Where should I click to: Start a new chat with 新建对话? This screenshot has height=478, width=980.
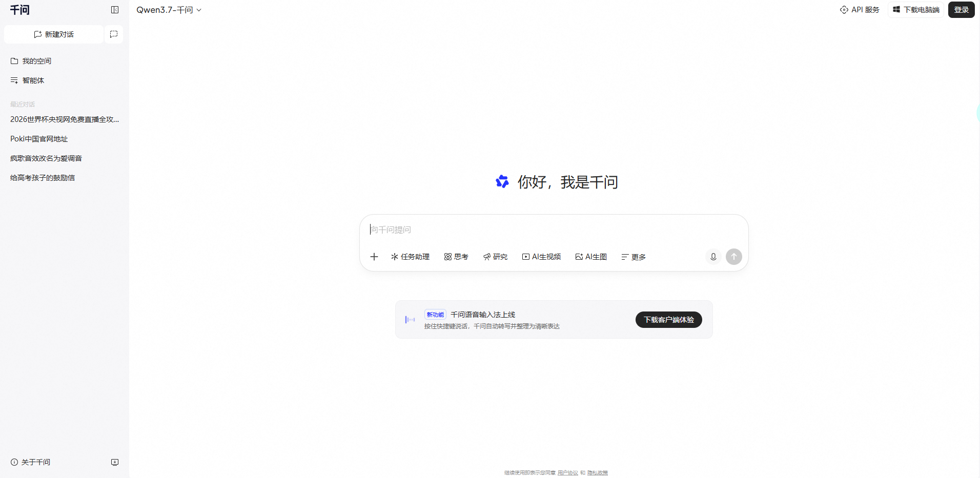pyautogui.click(x=54, y=34)
